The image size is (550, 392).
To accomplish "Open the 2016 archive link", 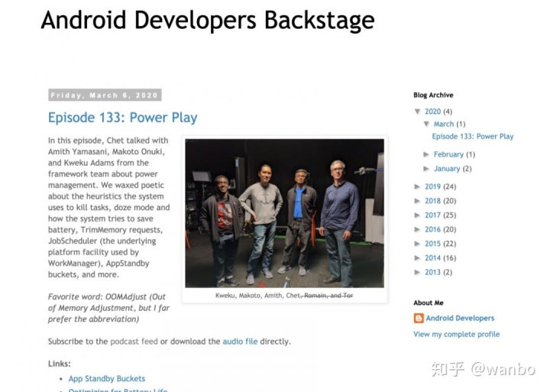I will 432,229.
